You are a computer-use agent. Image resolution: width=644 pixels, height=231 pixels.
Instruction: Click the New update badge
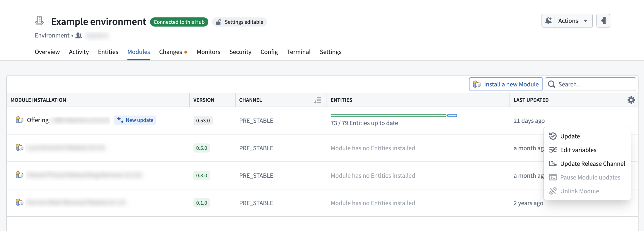(x=135, y=120)
